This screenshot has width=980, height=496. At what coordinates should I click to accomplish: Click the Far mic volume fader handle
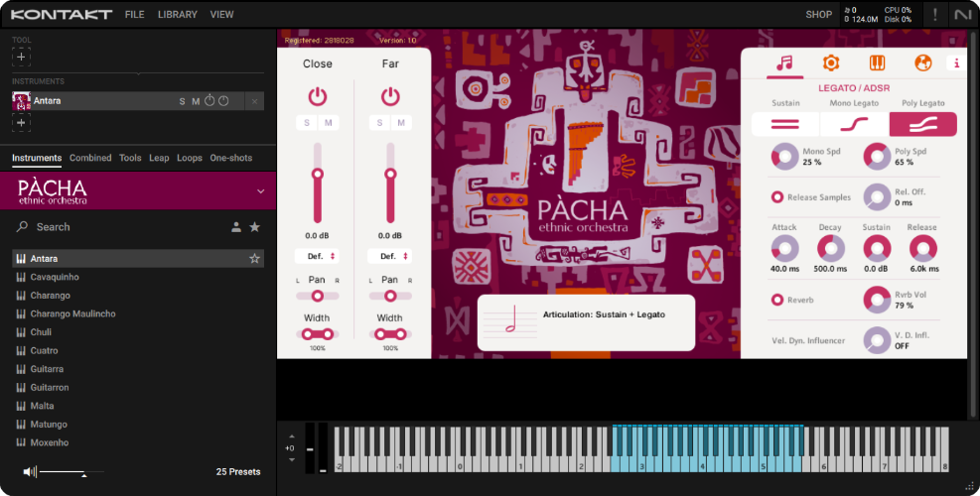390,174
